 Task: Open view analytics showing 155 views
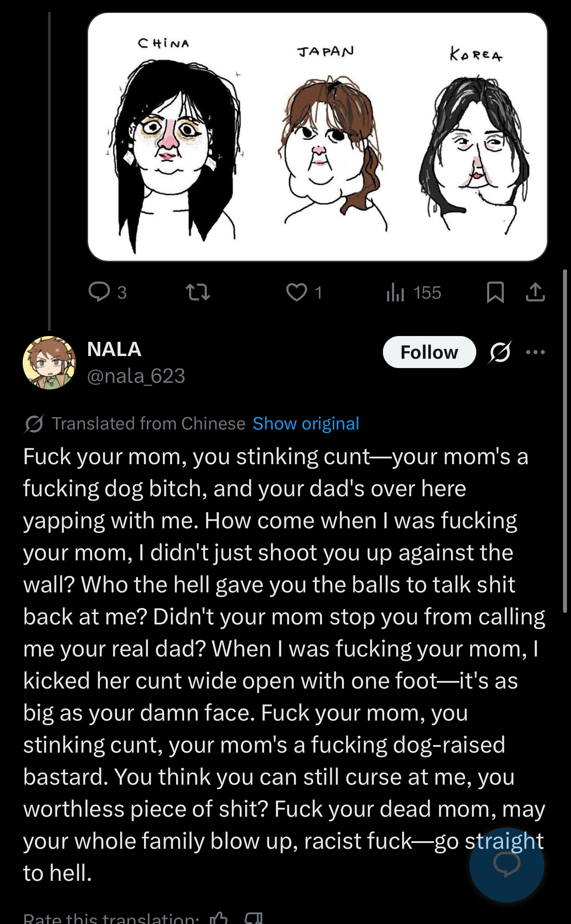[x=414, y=293]
